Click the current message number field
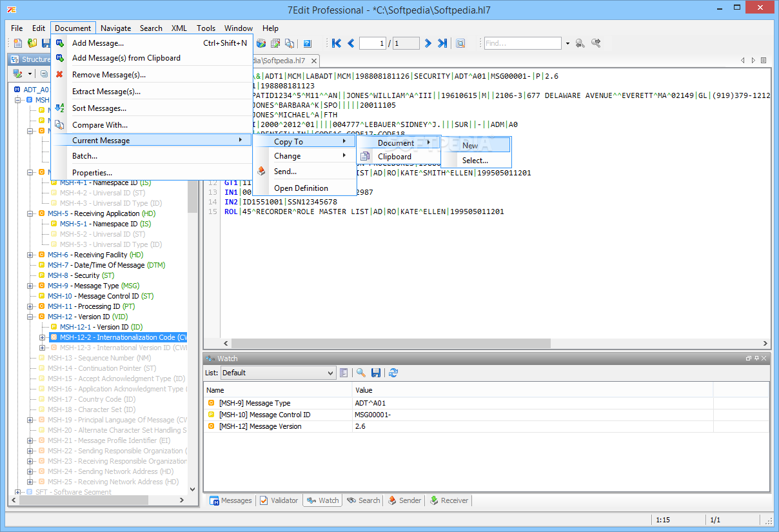Viewport: 779px width, 532px height. tap(372, 43)
